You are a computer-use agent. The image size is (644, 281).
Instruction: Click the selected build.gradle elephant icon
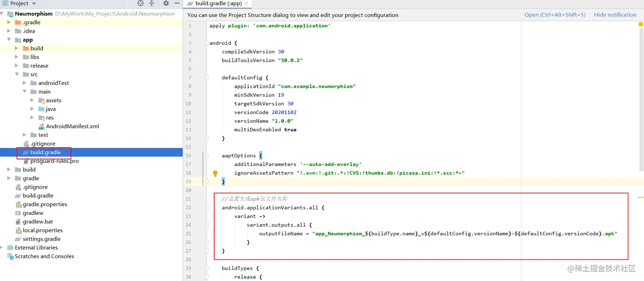[x=26, y=152]
